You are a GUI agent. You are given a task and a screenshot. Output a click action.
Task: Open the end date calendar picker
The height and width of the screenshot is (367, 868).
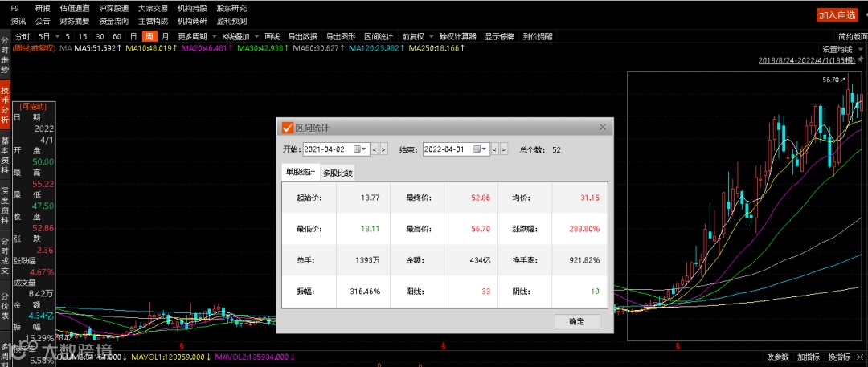point(480,149)
